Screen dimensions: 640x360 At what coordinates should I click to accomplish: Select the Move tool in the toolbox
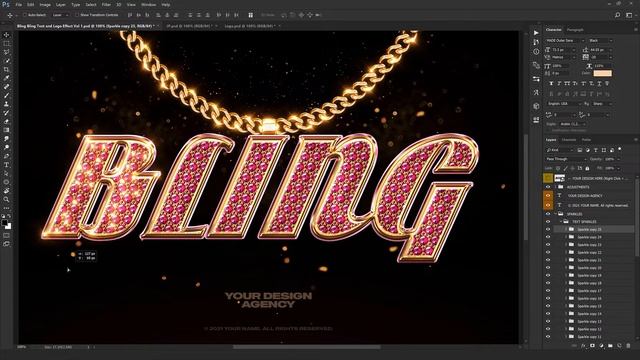click(x=7, y=35)
